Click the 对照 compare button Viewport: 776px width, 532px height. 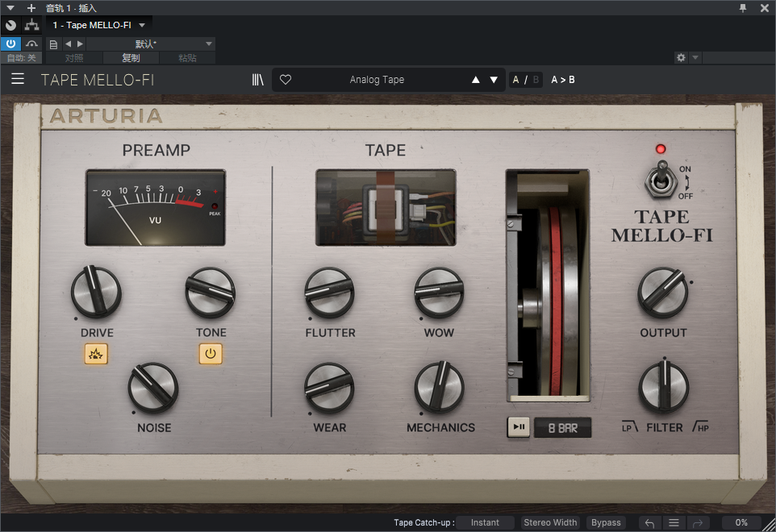point(74,58)
